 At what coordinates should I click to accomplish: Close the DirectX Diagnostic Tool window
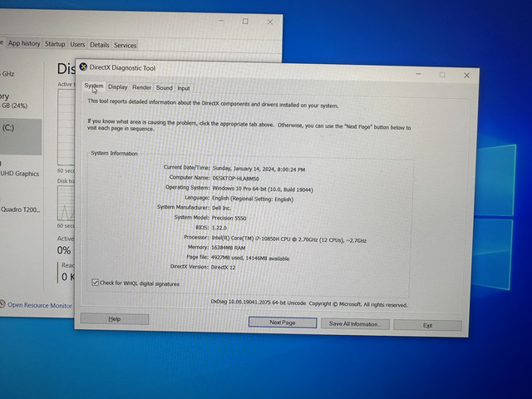(x=466, y=76)
